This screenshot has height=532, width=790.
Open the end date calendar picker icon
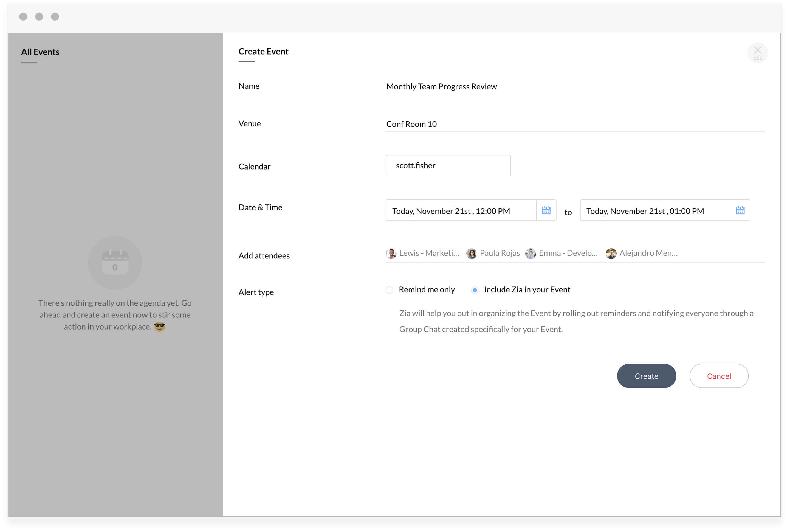point(740,210)
